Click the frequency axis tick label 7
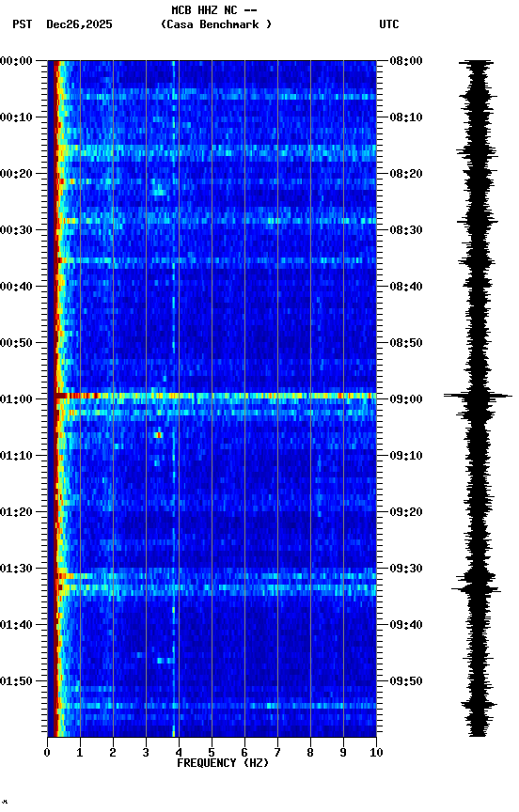Image resolution: width=519 pixels, height=812 pixels. 277,753
